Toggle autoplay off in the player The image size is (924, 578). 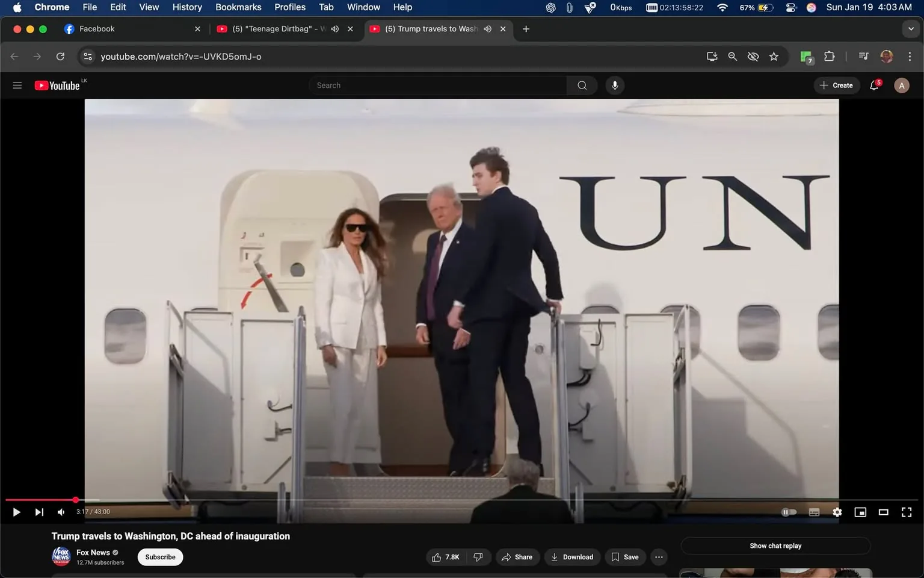[x=789, y=512]
